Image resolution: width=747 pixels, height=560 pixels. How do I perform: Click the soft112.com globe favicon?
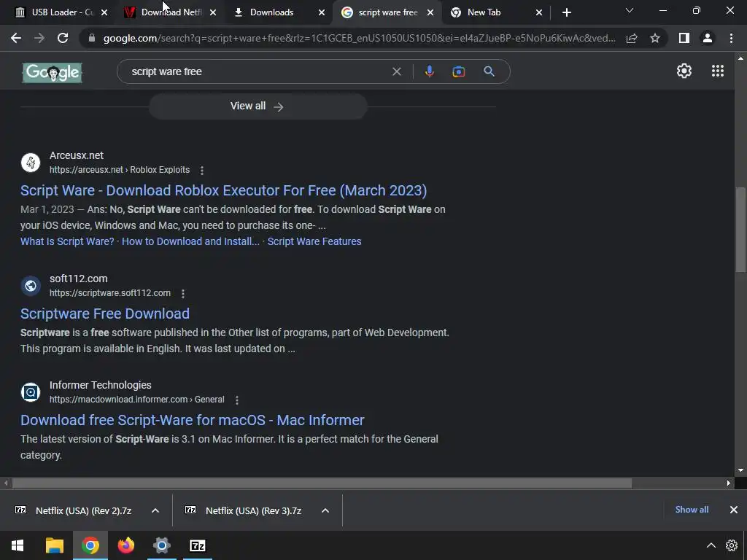(x=31, y=286)
